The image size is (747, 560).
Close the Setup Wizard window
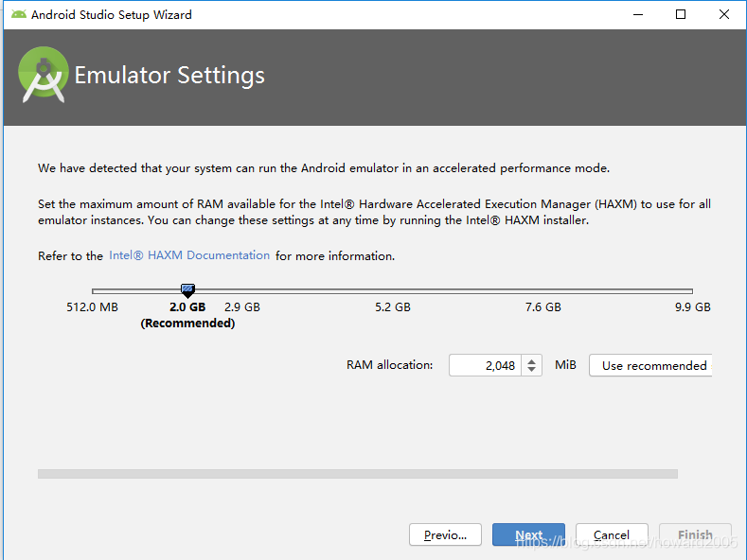point(724,14)
